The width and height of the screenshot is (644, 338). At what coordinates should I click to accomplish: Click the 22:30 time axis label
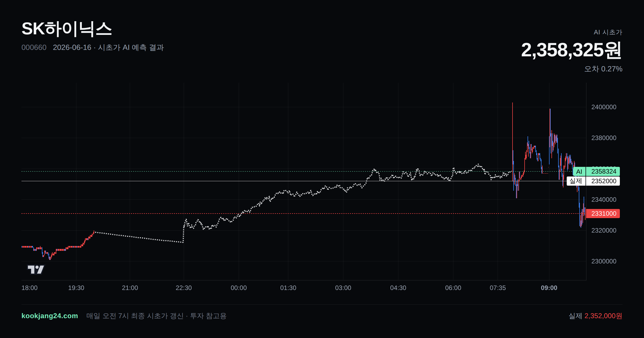184,288
